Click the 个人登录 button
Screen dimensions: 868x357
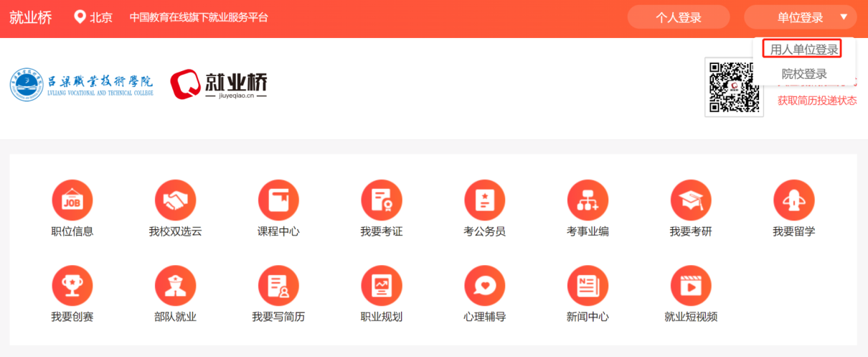pyautogui.click(x=678, y=17)
